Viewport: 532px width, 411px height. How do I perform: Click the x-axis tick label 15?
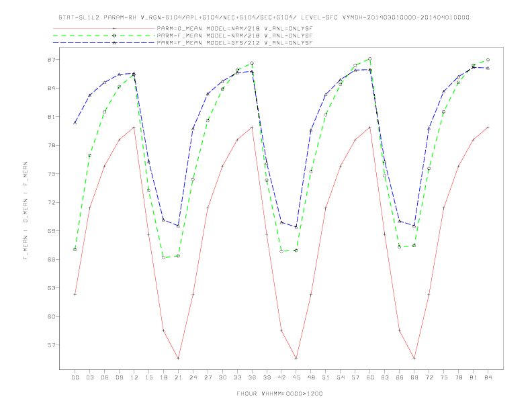tap(148, 377)
